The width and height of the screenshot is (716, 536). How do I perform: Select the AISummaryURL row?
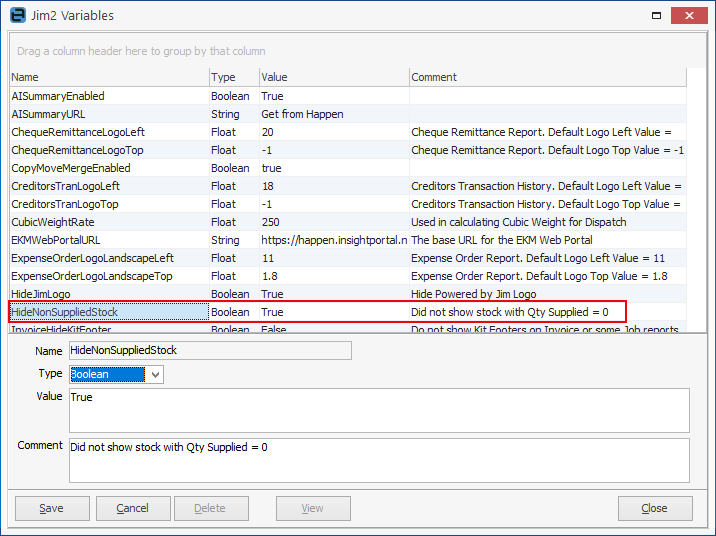tap(348, 114)
